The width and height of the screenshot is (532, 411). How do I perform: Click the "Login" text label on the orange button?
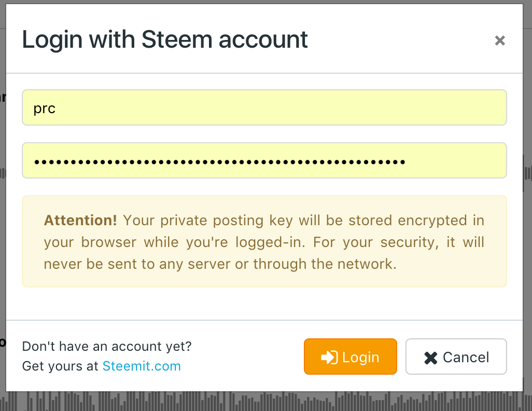pos(361,357)
